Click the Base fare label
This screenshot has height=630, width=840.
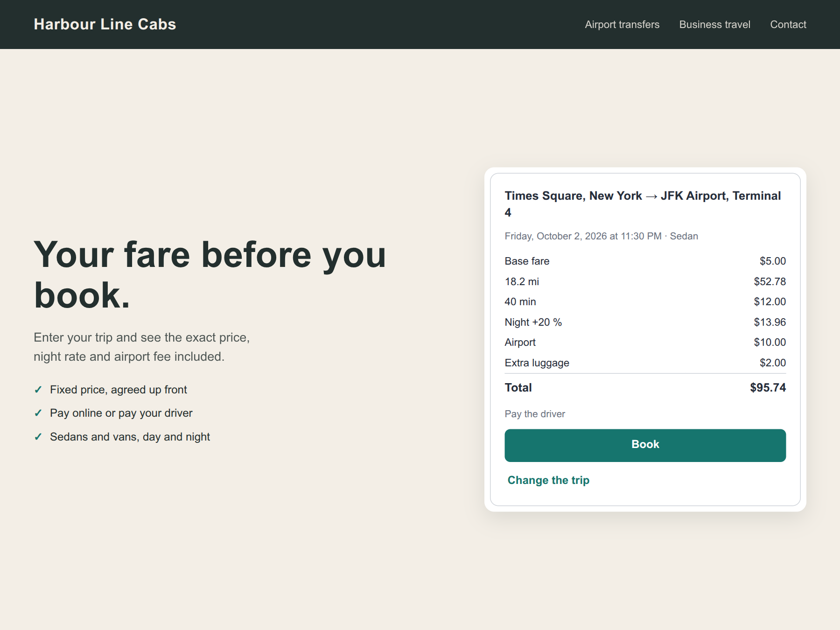tap(527, 261)
